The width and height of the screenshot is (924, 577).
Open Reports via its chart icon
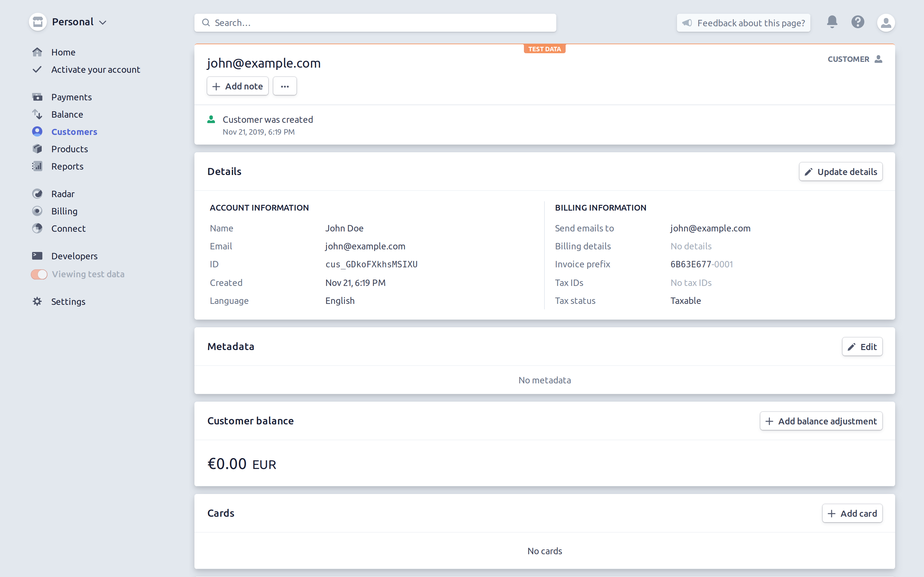37,166
